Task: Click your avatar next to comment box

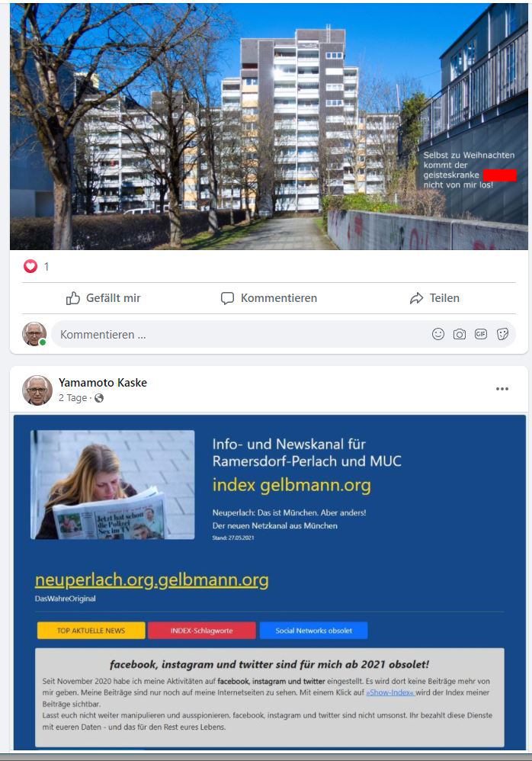Action: click(x=34, y=334)
